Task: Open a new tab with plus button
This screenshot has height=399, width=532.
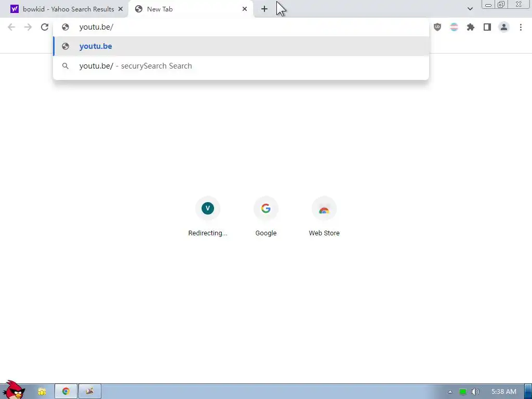Action: click(264, 9)
